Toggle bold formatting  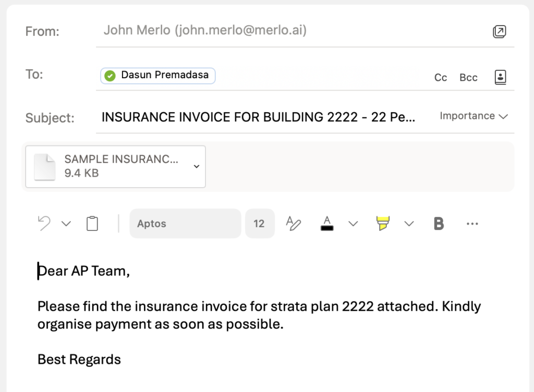tap(439, 224)
